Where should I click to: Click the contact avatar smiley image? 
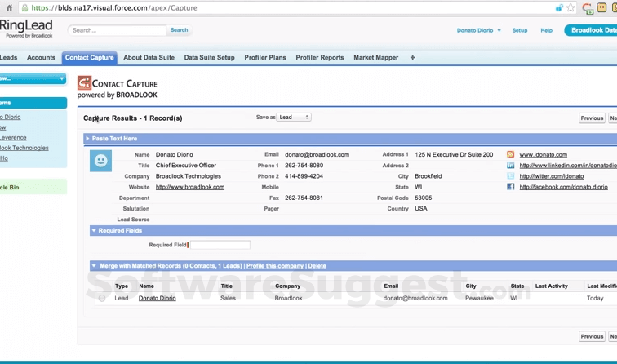pyautogui.click(x=100, y=161)
